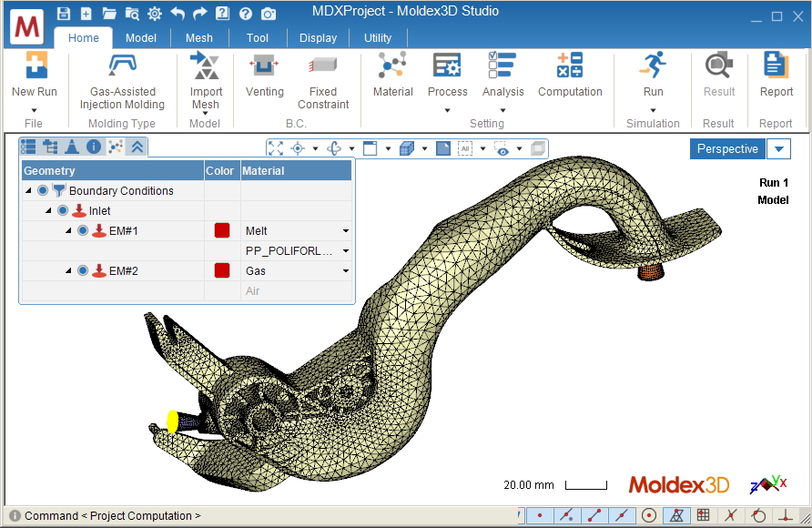Toggle visibility of EM#2 inlet
The width and height of the screenshot is (812, 528).
pyautogui.click(x=83, y=270)
